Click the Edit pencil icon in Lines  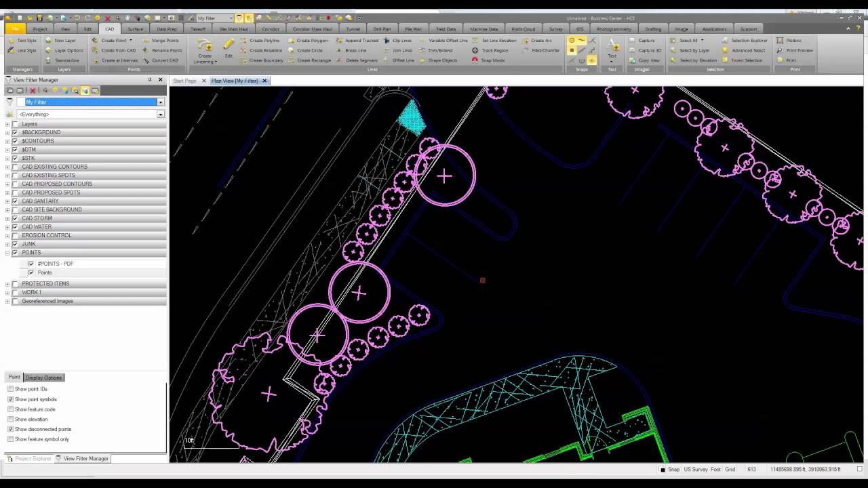(229, 48)
